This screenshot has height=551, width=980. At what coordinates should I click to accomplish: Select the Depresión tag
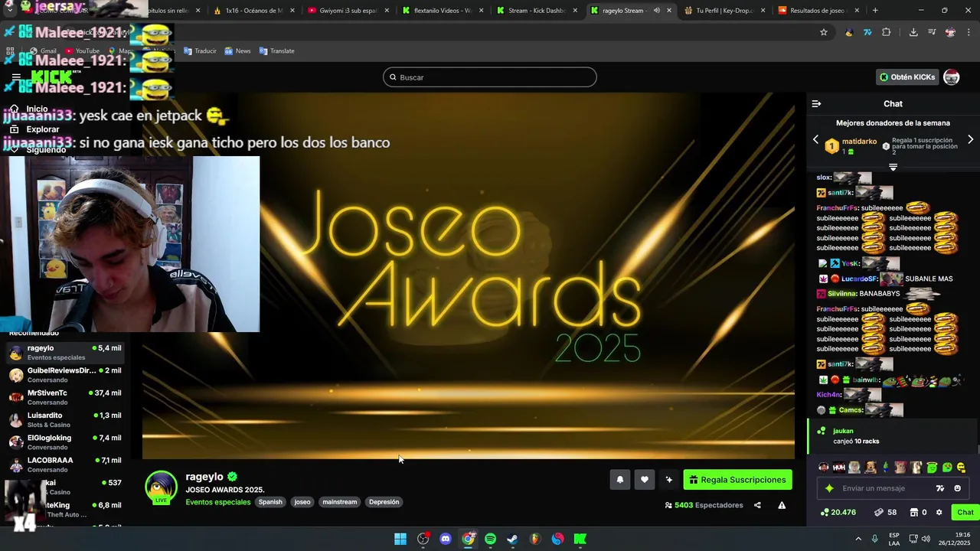(x=384, y=502)
